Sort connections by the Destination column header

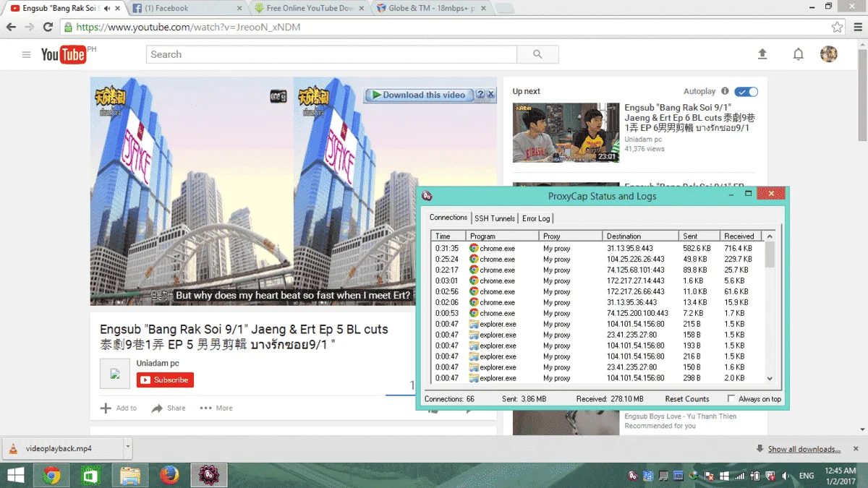(642, 236)
